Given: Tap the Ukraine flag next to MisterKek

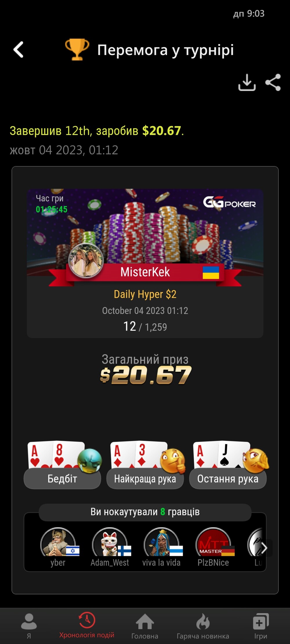Looking at the screenshot, I should click(x=211, y=273).
